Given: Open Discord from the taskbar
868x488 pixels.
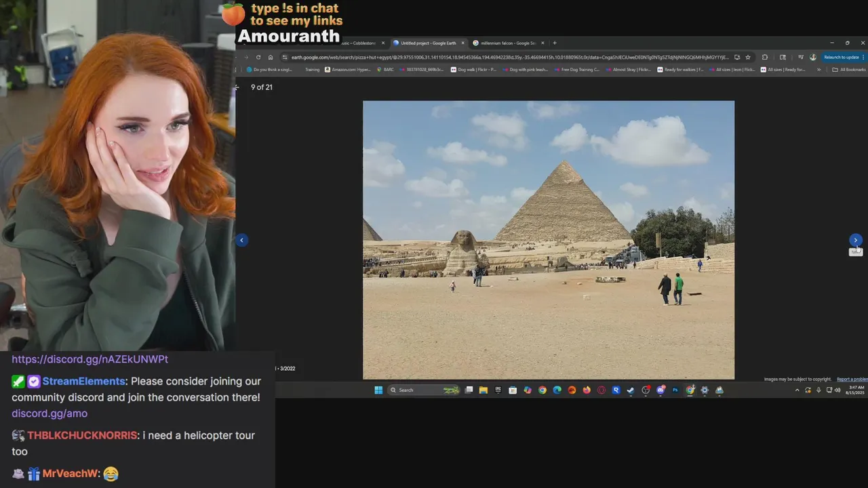Looking at the screenshot, I should (660, 390).
